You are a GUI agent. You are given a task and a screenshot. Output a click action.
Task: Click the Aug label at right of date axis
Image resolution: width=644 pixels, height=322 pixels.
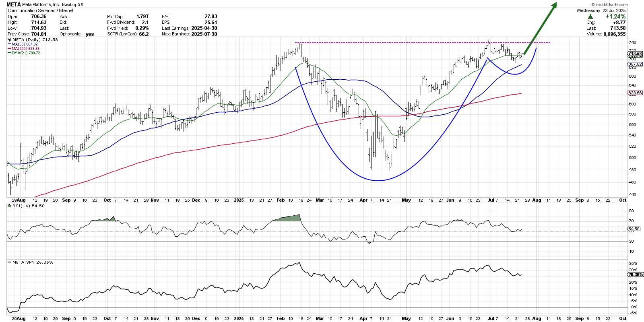[x=536, y=200]
